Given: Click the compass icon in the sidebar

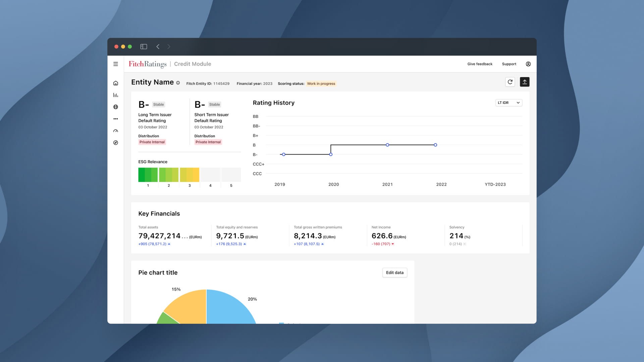Looking at the screenshot, I should 116,143.
